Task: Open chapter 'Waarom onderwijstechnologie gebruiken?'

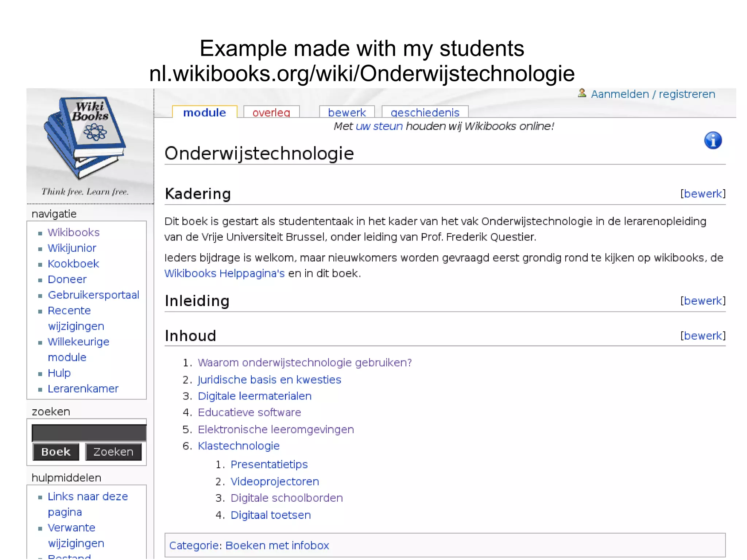Action: tap(305, 363)
